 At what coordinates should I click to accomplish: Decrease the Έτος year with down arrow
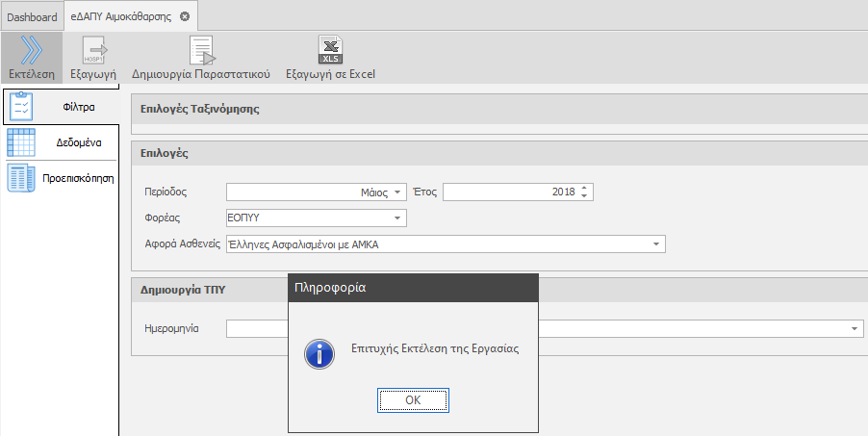click(585, 196)
